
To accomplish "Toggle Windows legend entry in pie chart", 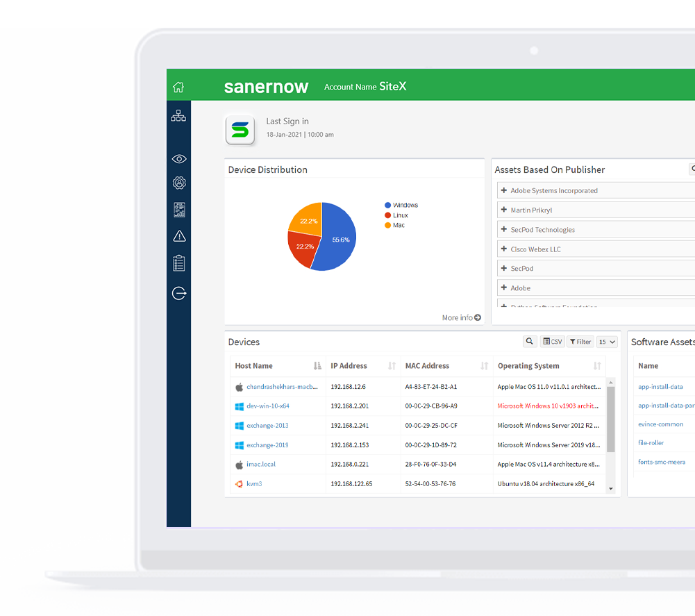I will pyautogui.click(x=401, y=205).
